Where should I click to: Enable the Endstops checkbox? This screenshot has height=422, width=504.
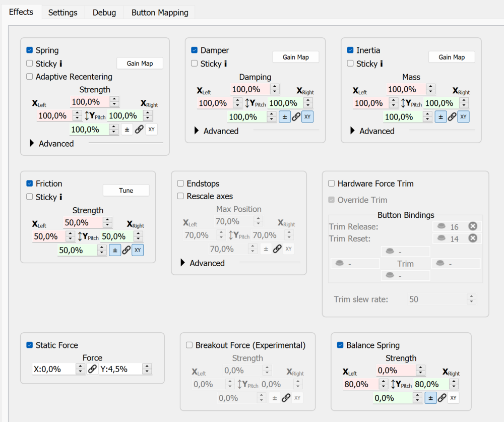pos(180,184)
